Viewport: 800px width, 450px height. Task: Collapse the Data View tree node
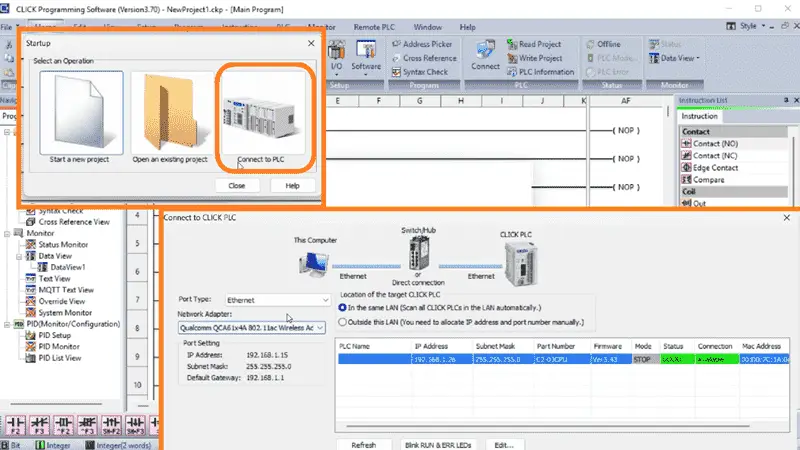click(x=19, y=256)
